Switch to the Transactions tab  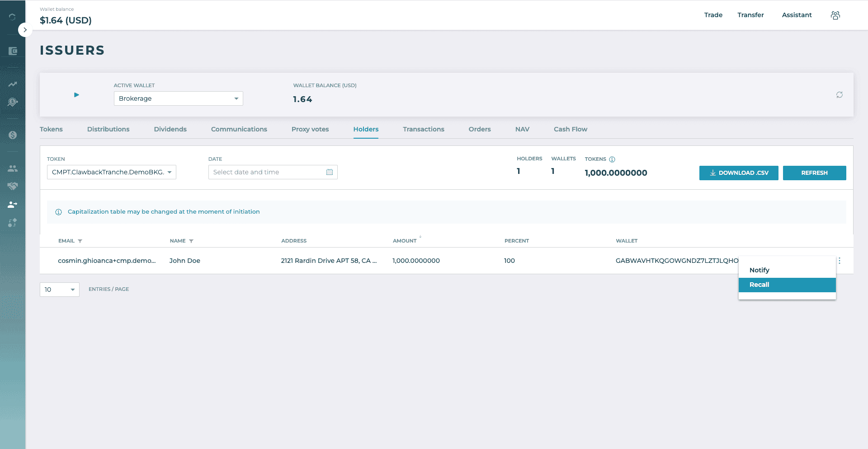pyautogui.click(x=424, y=129)
